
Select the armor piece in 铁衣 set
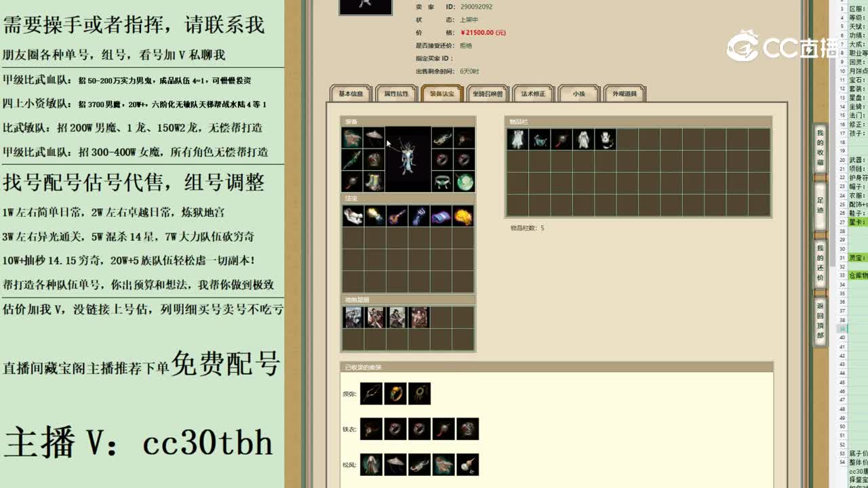(468, 429)
